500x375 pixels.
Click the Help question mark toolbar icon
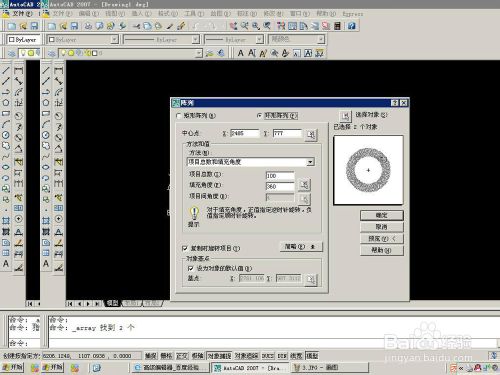pyautogui.click(x=352, y=26)
